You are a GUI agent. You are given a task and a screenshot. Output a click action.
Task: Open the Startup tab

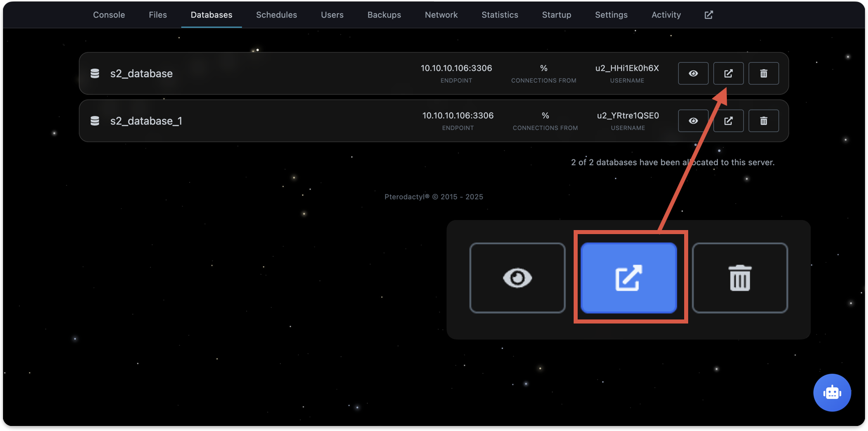(x=557, y=15)
